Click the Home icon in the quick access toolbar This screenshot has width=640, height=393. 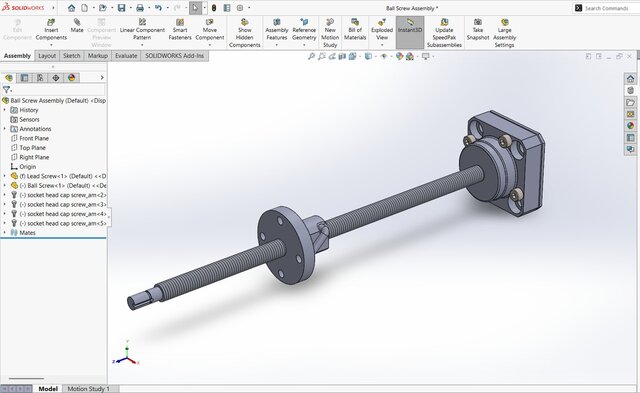pyautogui.click(x=71, y=8)
